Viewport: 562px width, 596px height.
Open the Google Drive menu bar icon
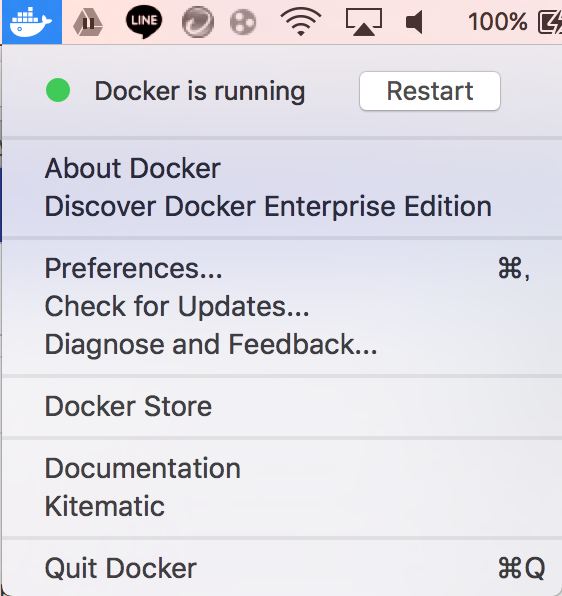tap(88, 23)
